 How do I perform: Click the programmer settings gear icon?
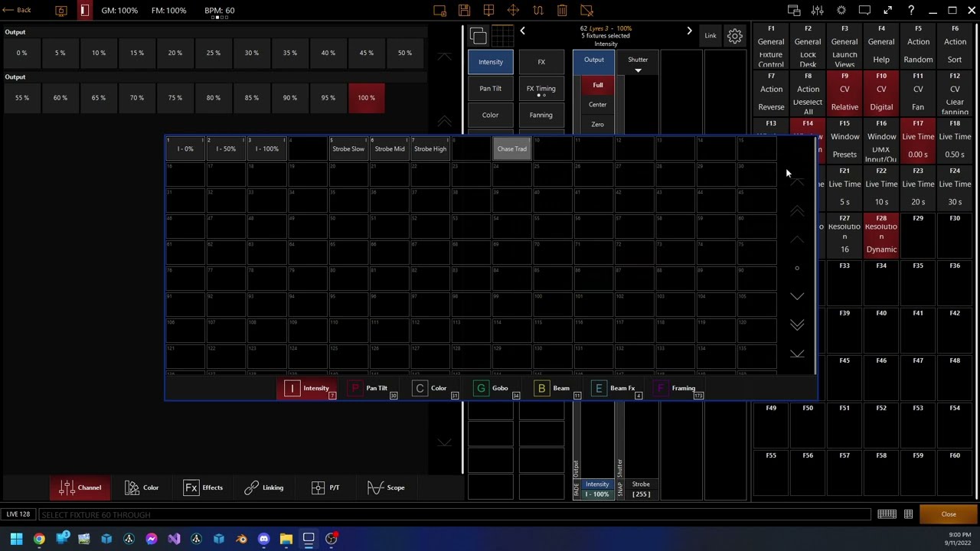pos(734,36)
